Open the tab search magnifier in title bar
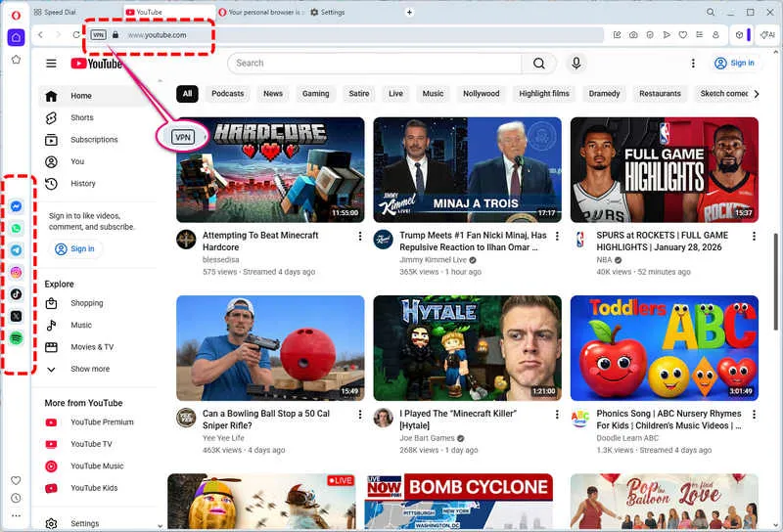This screenshot has width=783, height=532. [x=711, y=12]
